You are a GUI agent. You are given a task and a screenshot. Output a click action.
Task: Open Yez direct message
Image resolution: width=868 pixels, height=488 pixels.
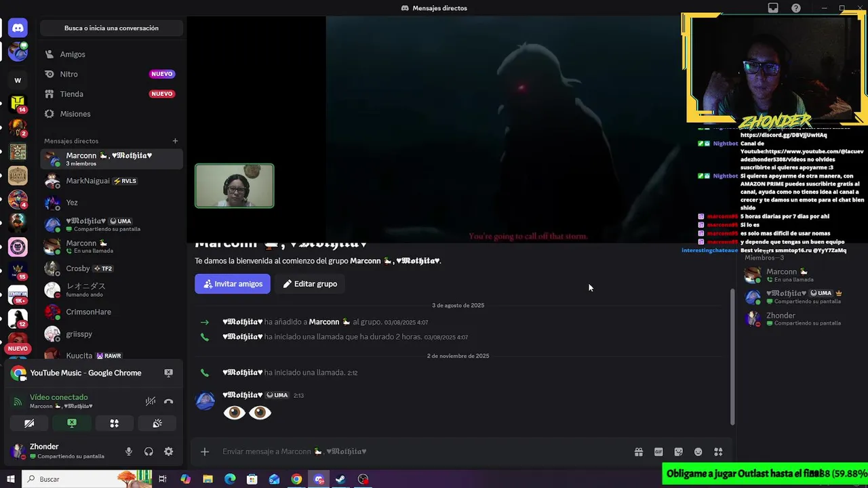click(x=111, y=203)
